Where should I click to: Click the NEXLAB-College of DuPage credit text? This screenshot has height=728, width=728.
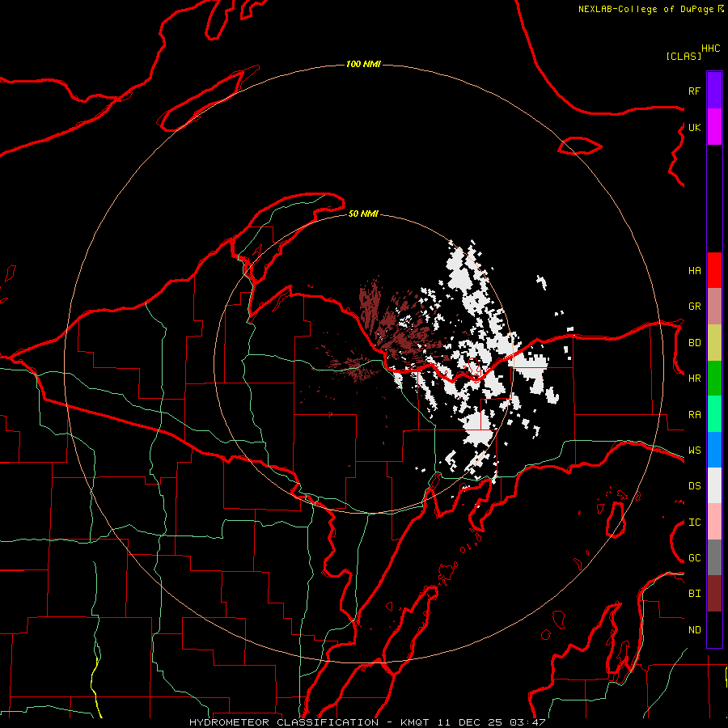[x=645, y=9]
